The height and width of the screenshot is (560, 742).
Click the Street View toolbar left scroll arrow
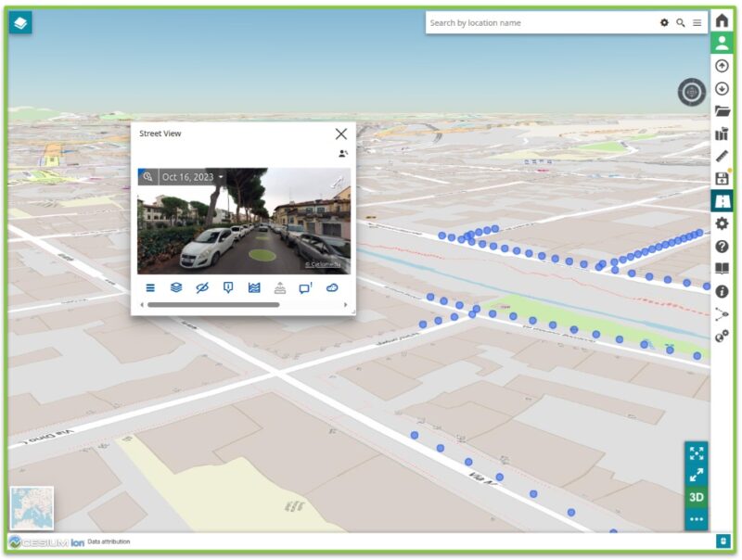(x=142, y=305)
